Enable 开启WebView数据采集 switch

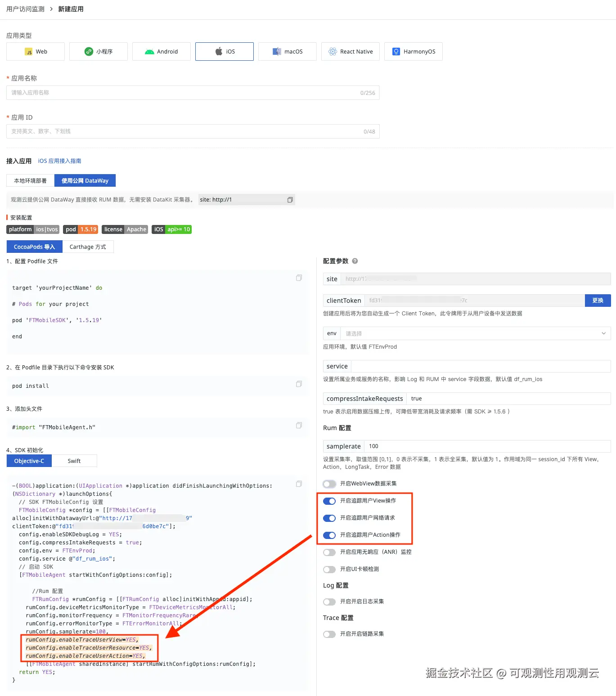[x=329, y=484]
